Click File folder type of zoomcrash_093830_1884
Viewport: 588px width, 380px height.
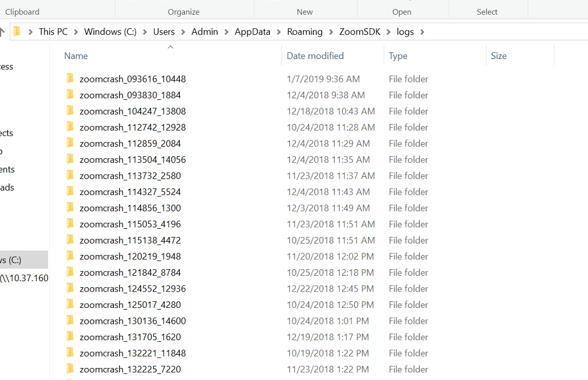point(409,95)
